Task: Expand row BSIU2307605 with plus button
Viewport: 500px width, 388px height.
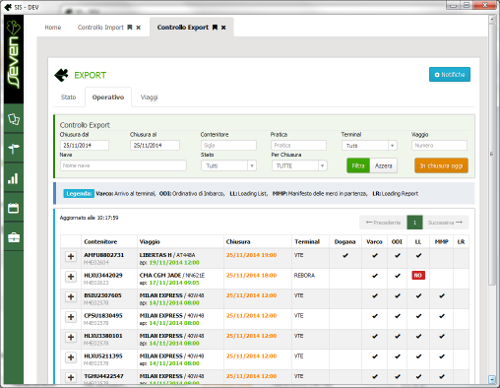Action: (x=71, y=297)
